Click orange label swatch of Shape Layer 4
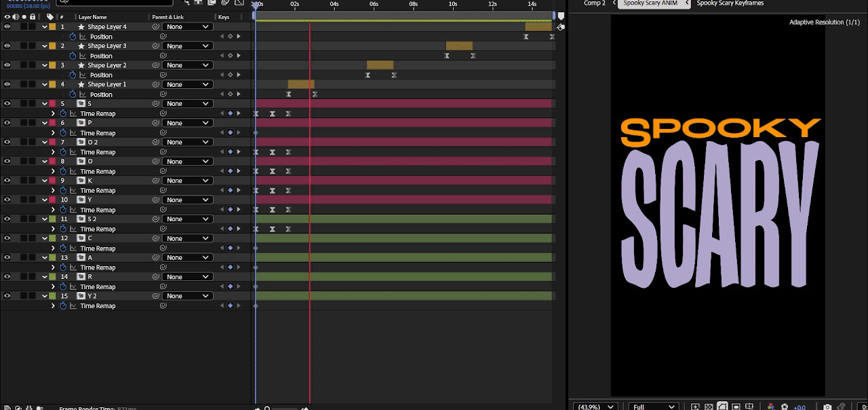 52,27
